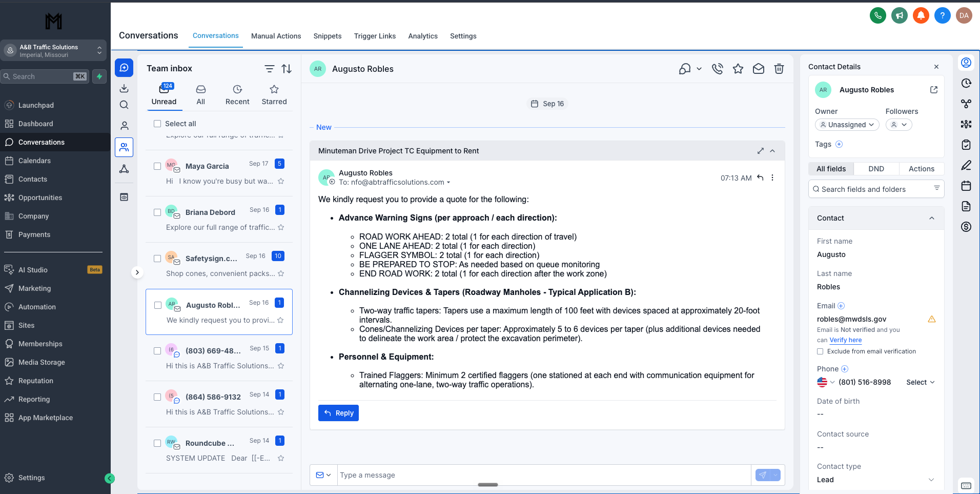This screenshot has width=980, height=494.
Task: Open the message three-dot options menu
Action: (x=772, y=177)
